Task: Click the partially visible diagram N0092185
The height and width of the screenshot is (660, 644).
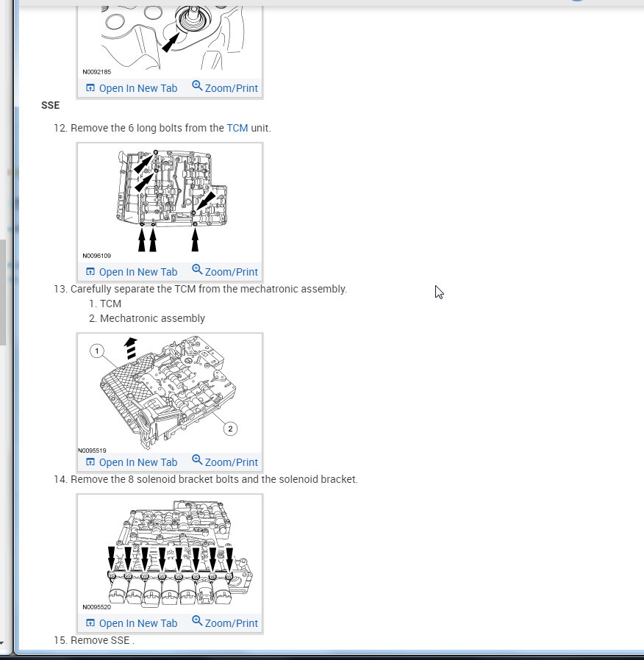Action: click(x=170, y=41)
